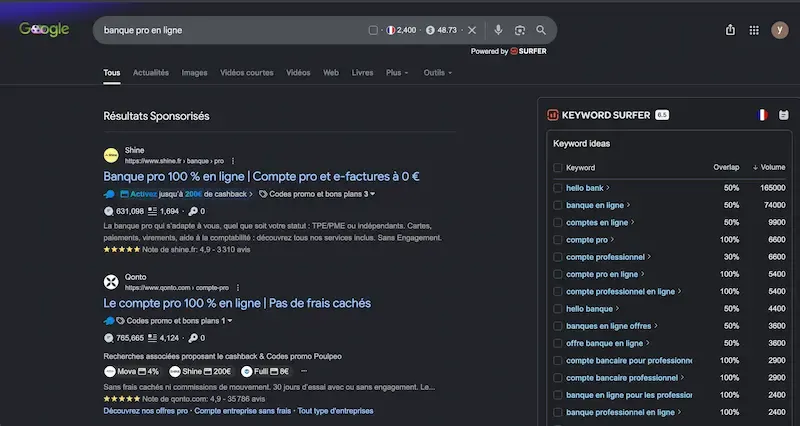Open the clipboard icon in Keyword Surfer
This screenshot has height=426, width=800.
coord(783,115)
